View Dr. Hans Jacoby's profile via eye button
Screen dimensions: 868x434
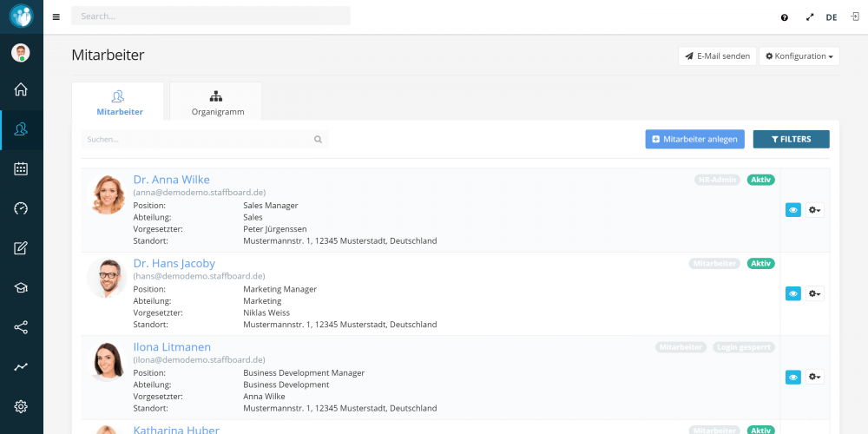[793, 293]
